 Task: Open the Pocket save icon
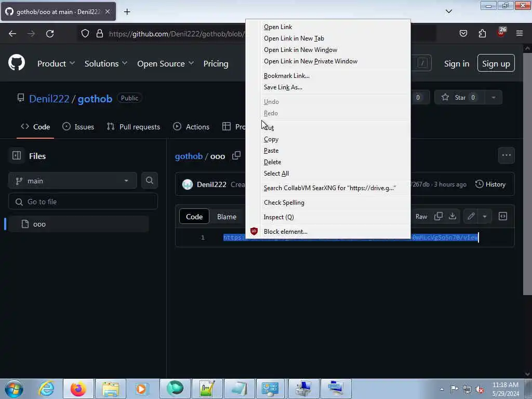pyautogui.click(x=463, y=33)
